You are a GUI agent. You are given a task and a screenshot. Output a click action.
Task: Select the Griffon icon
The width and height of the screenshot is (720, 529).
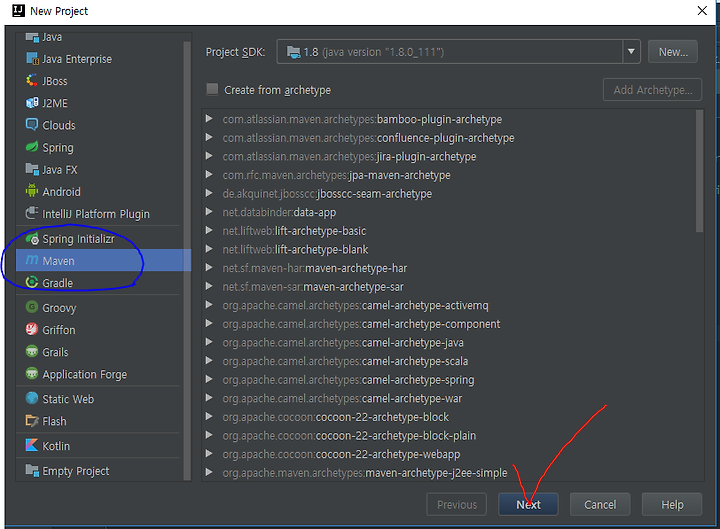[32, 329]
